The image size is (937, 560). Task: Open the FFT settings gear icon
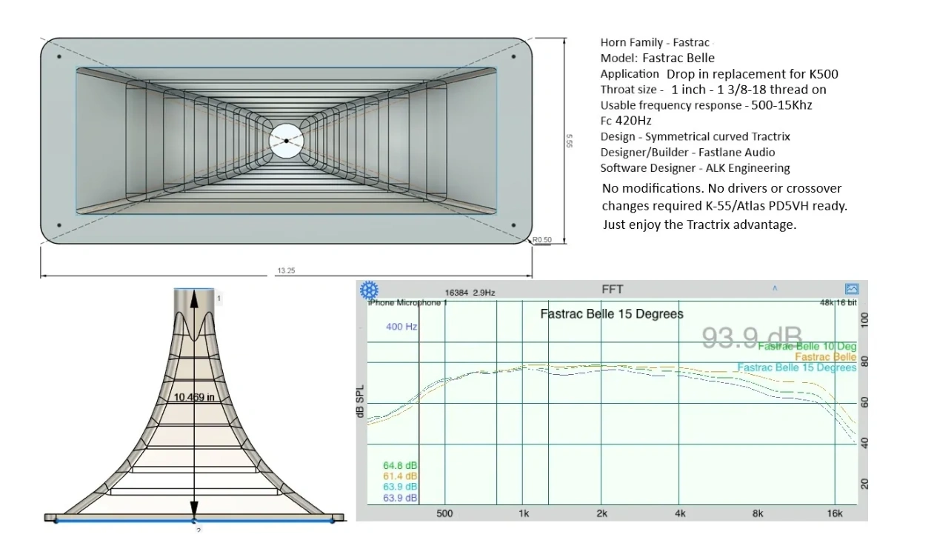[369, 290]
